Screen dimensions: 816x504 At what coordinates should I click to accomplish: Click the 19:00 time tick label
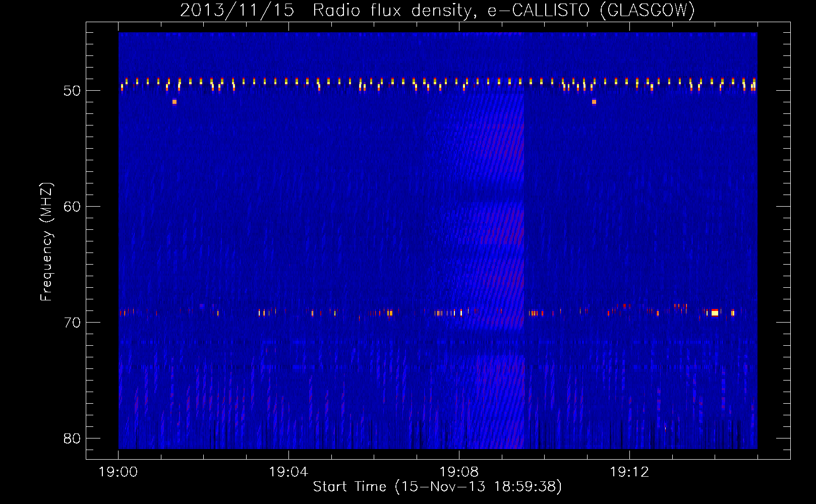(118, 472)
